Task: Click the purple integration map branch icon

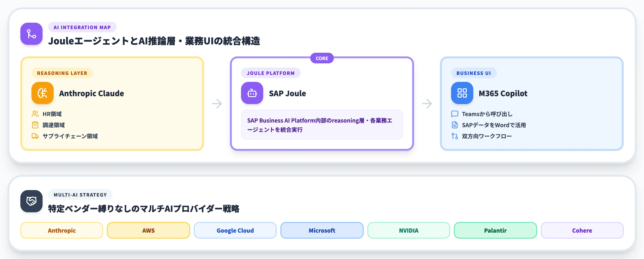Action: pyautogui.click(x=31, y=34)
